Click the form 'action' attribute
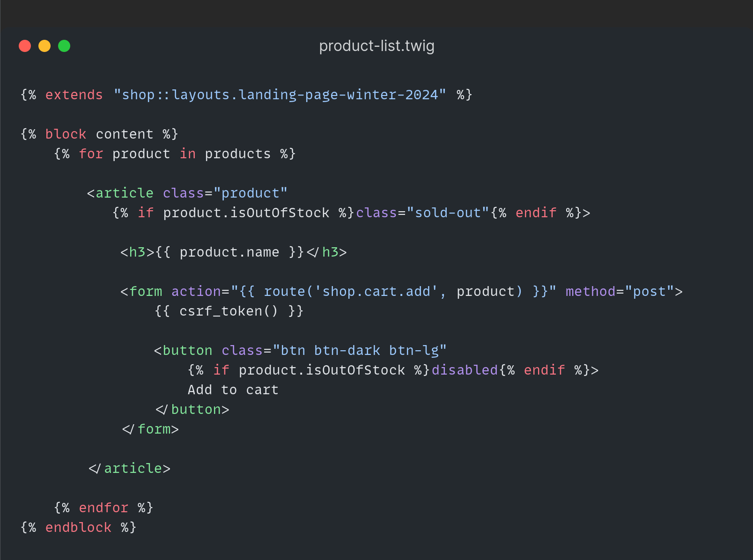The height and width of the screenshot is (560, 753). click(x=196, y=291)
